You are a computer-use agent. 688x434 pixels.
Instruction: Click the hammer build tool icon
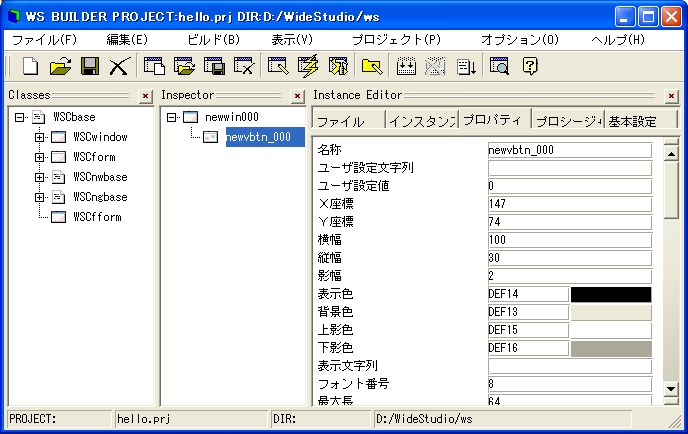(x=338, y=67)
